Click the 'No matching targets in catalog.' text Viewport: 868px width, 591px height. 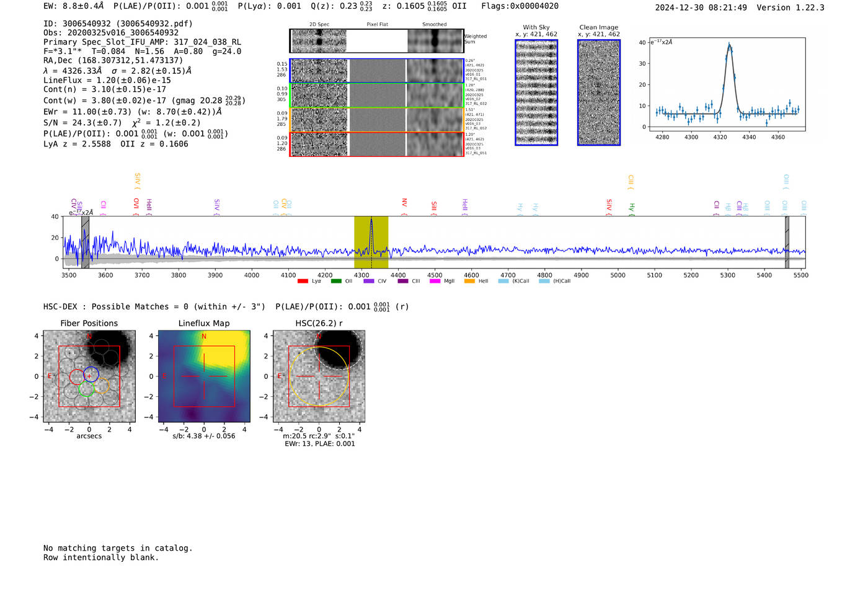(118, 548)
